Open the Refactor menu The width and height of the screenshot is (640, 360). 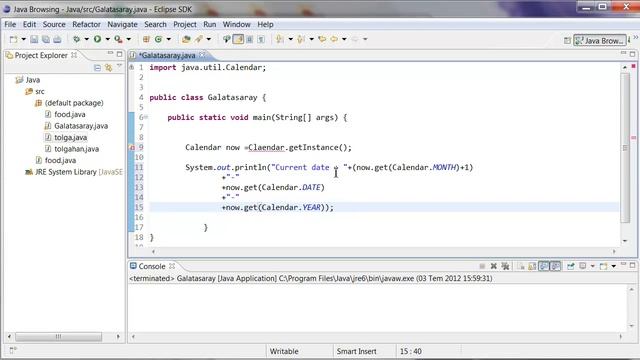86,24
